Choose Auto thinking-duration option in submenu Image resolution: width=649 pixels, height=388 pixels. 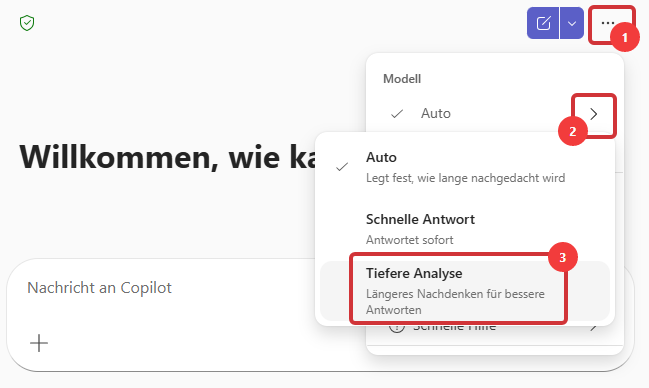[x=465, y=168]
